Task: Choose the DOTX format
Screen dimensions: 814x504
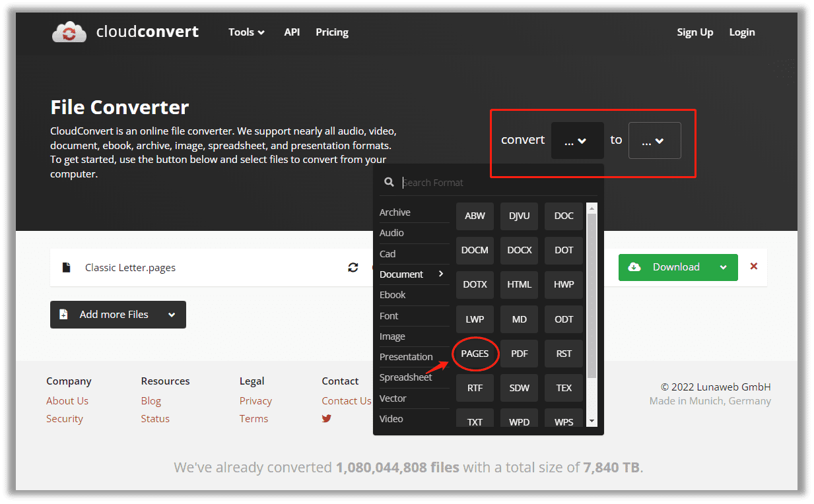Action: (475, 284)
